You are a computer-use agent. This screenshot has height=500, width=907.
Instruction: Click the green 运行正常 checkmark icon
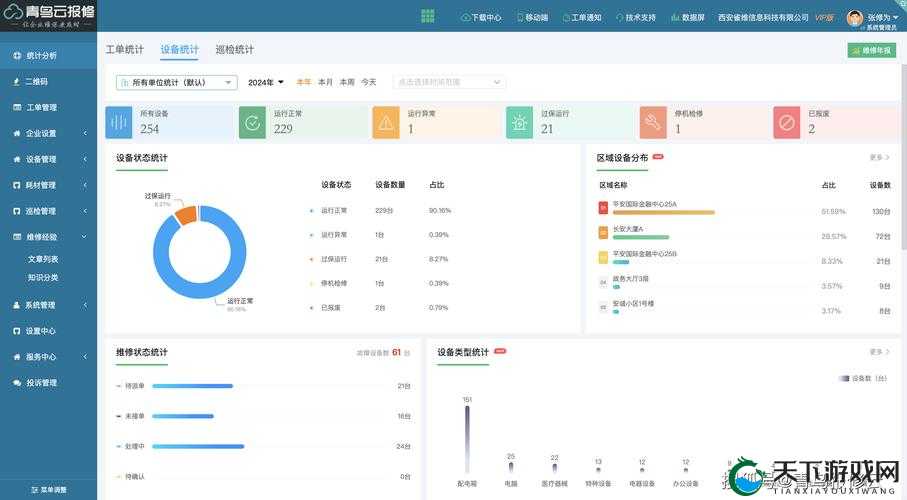252,123
